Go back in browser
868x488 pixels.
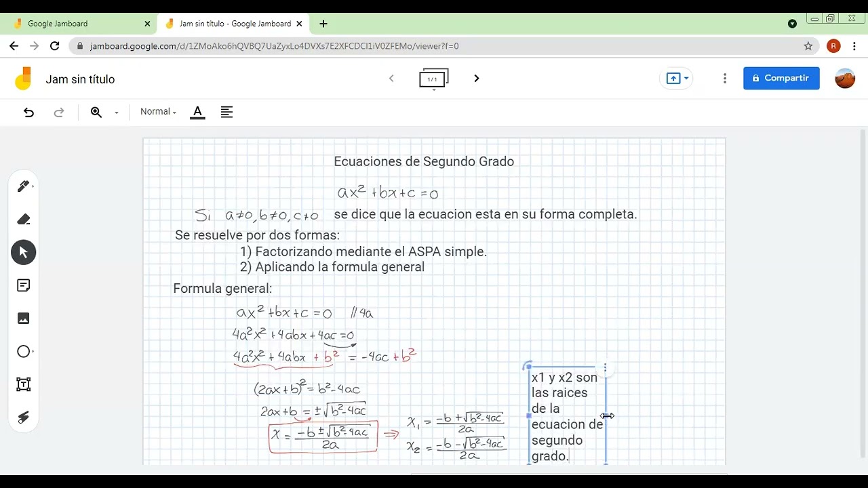[14, 46]
